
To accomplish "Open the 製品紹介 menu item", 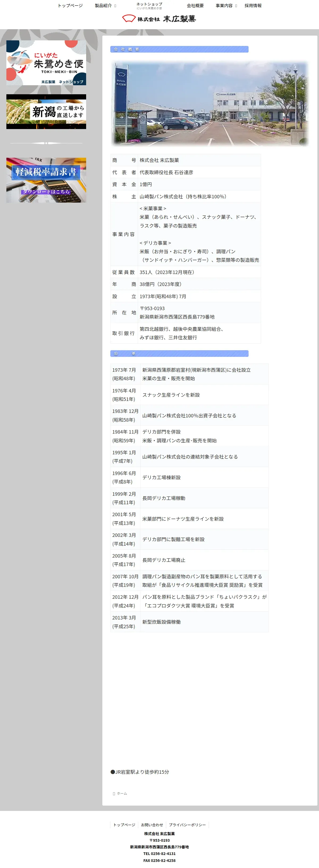I will (103, 6).
